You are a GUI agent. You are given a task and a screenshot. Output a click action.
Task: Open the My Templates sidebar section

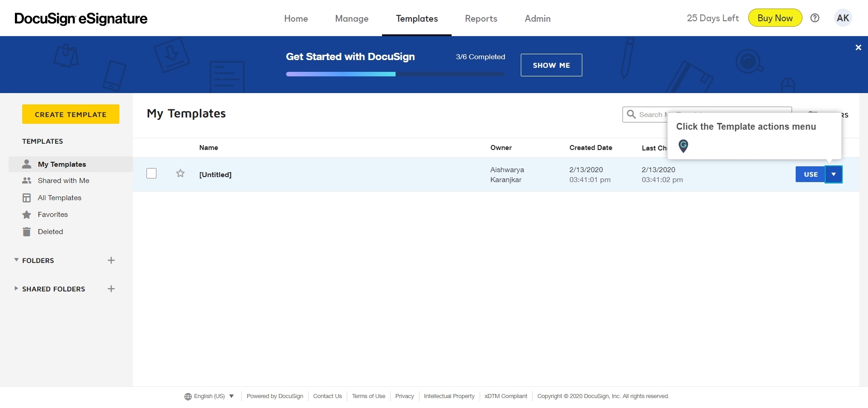click(x=62, y=164)
